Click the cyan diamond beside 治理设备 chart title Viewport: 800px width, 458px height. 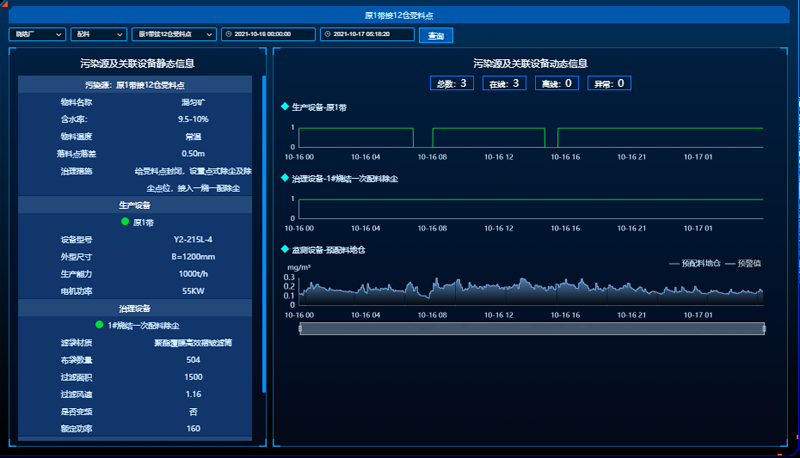tap(285, 178)
